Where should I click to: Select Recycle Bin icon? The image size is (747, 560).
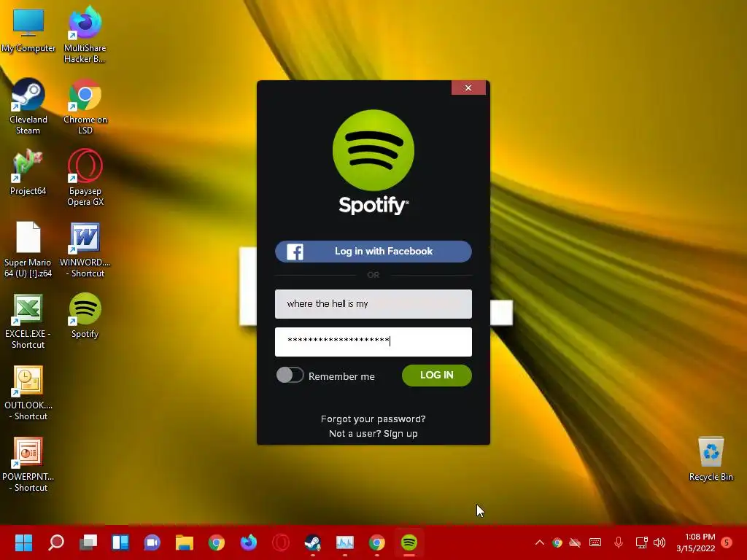[x=711, y=458]
